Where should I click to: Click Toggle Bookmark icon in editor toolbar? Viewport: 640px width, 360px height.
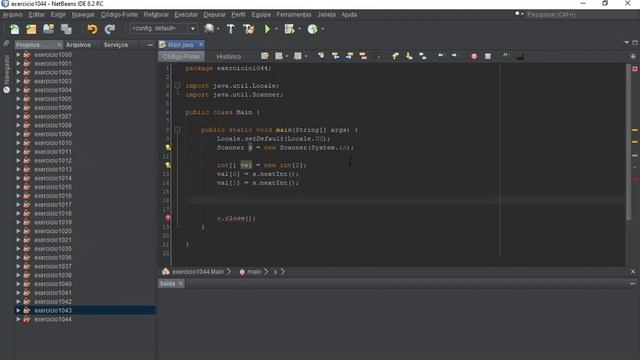click(x=423, y=56)
